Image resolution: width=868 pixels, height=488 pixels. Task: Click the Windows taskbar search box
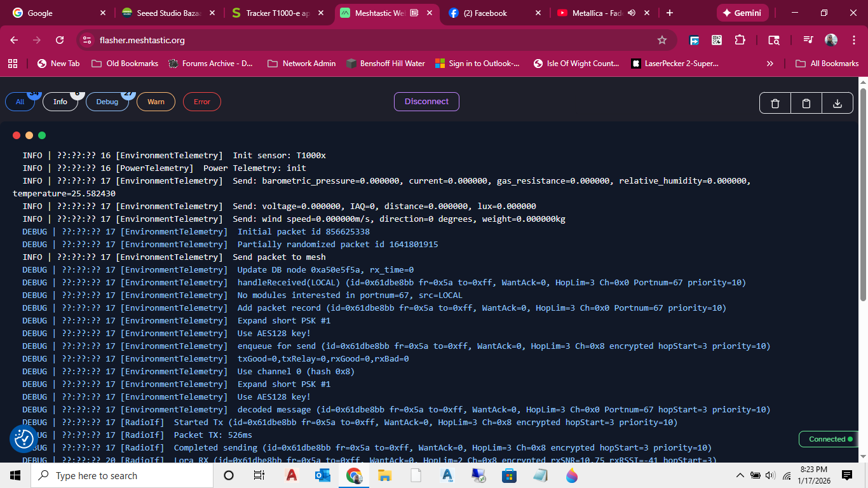coord(121,475)
